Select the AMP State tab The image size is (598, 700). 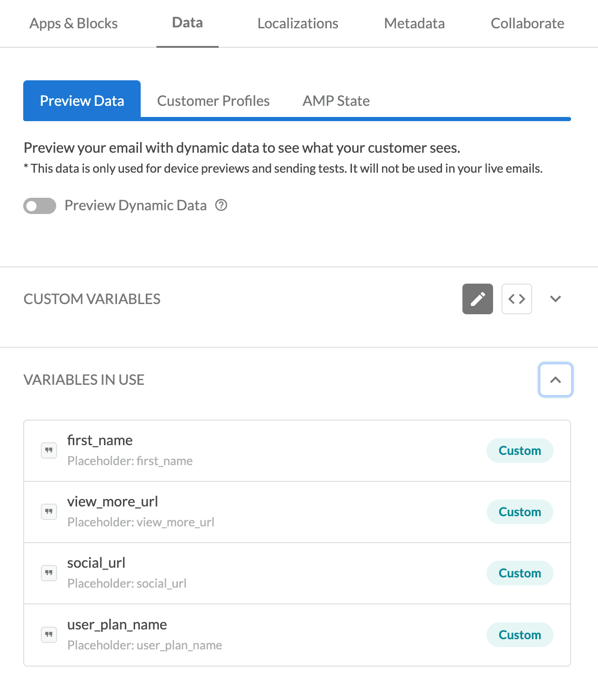336,100
